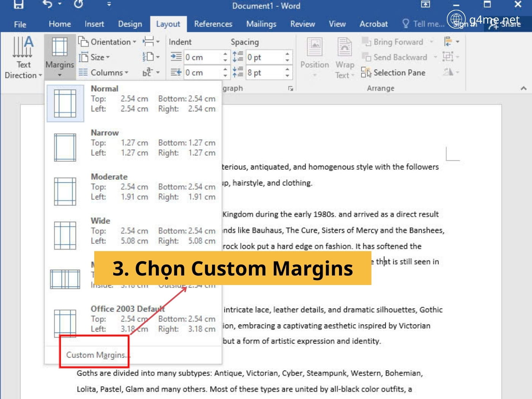Choose the Moderate margins preset
The height and width of the screenshot is (399, 532).
click(x=133, y=191)
